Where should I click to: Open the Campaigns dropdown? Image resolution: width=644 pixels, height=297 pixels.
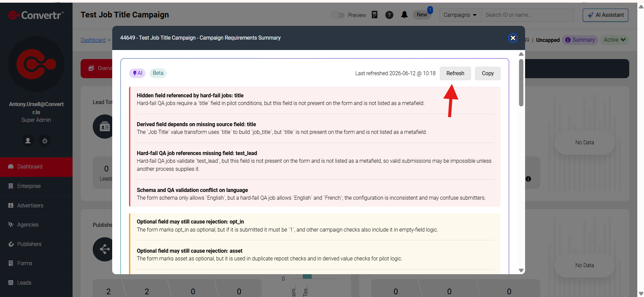coord(460,15)
